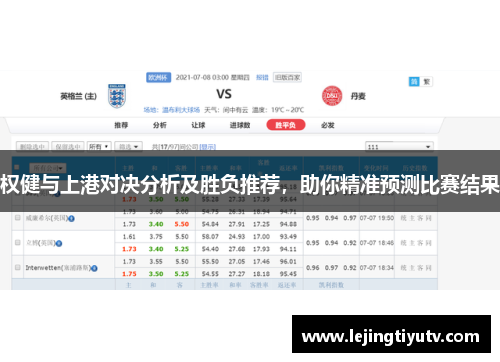Click the draw odds value 3.75
The width and height of the screenshot is (500, 362).
pos(156,237)
